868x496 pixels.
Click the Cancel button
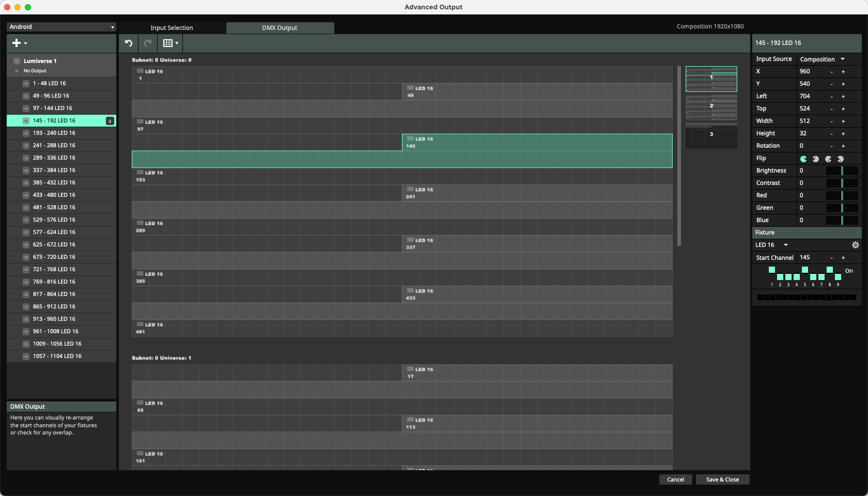(x=675, y=479)
